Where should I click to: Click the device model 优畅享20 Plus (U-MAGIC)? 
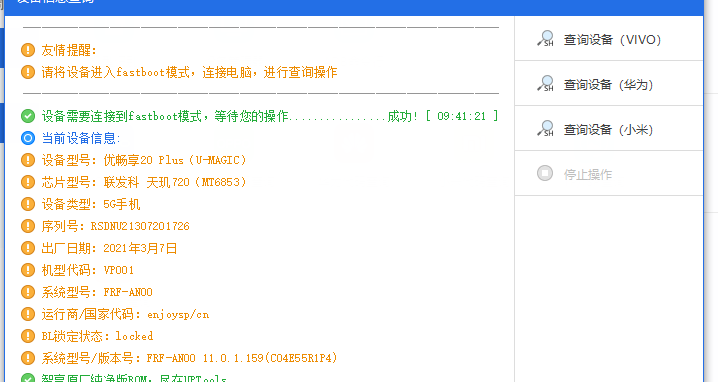coord(175,160)
